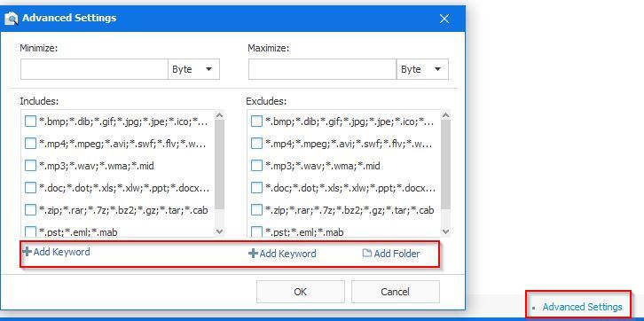Check the *.zip archive types box under Excludes

(256, 210)
